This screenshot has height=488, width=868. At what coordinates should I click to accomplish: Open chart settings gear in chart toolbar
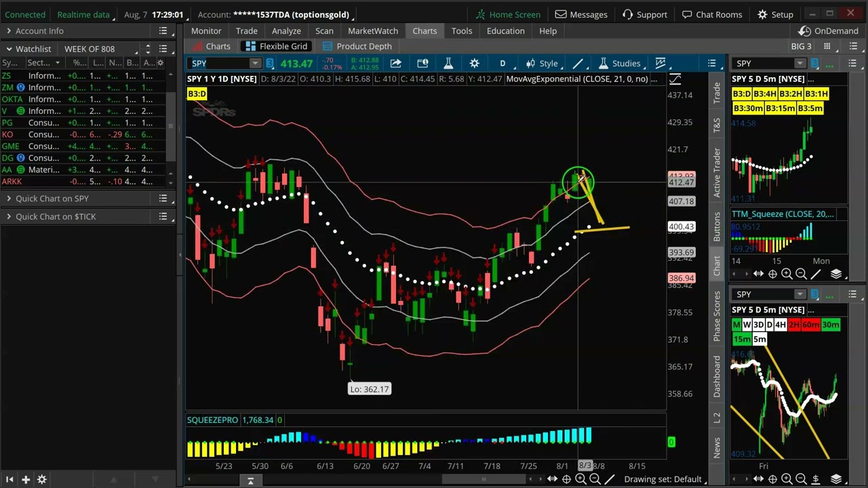point(475,63)
